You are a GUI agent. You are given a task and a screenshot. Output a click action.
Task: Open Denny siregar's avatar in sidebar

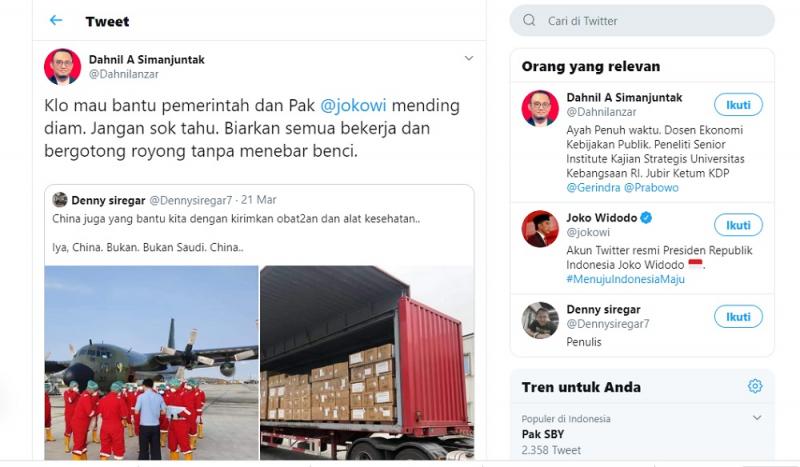point(540,320)
